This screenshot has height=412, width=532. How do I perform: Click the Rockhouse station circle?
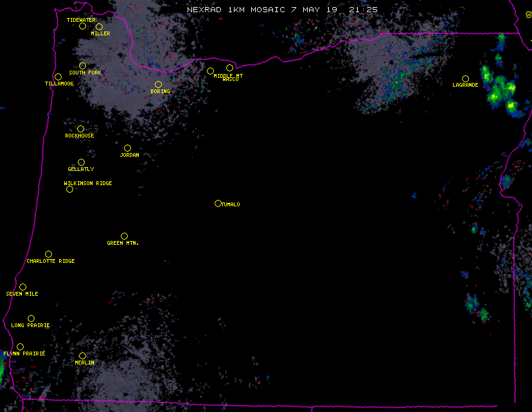click(x=80, y=129)
